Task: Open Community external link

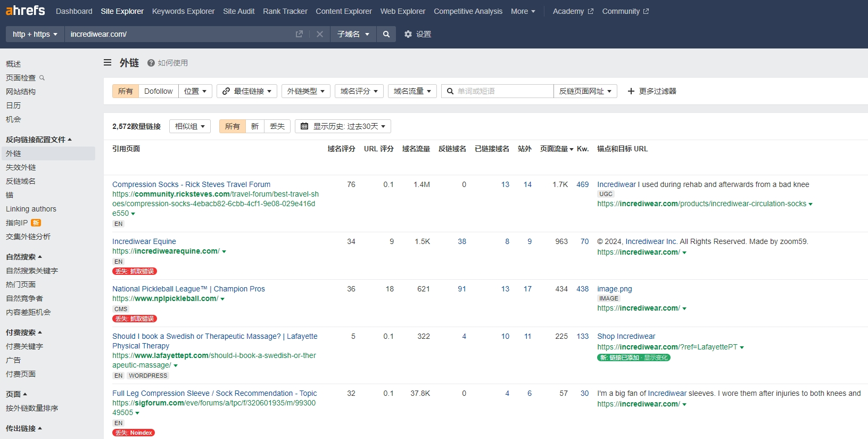Action: pyautogui.click(x=625, y=11)
